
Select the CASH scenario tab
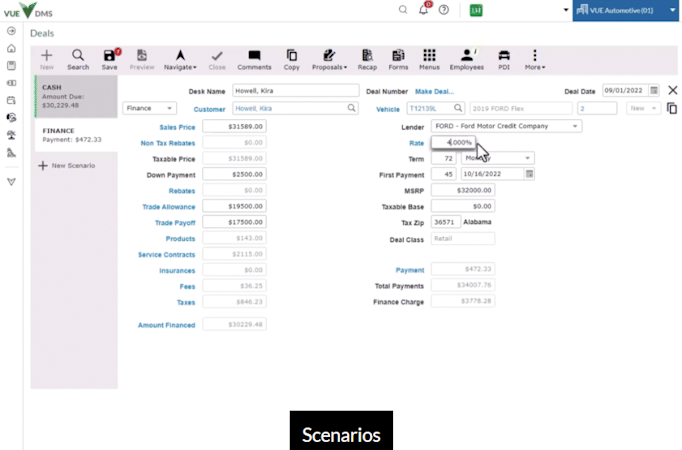[76, 96]
